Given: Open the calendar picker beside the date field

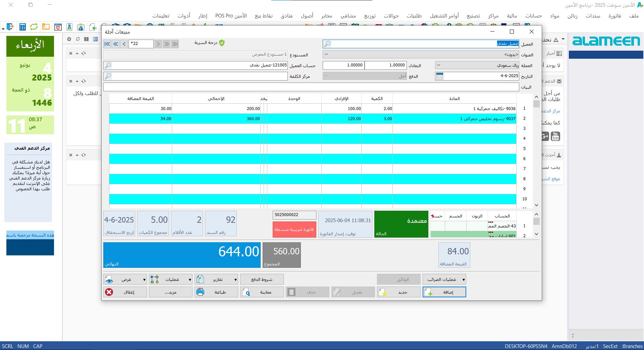Looking at the screenshot, I should [439, 76].
